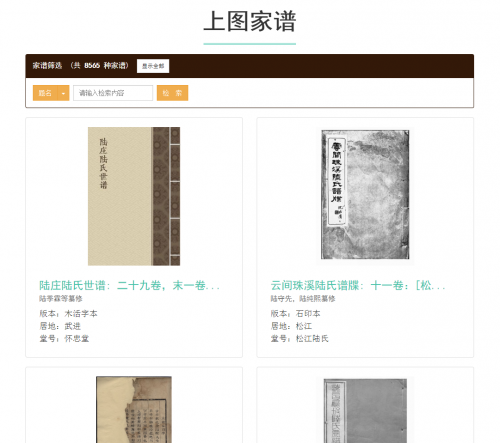Open the 云间珠溪陆氏谱牒 grey cover image

coord(365,195)
